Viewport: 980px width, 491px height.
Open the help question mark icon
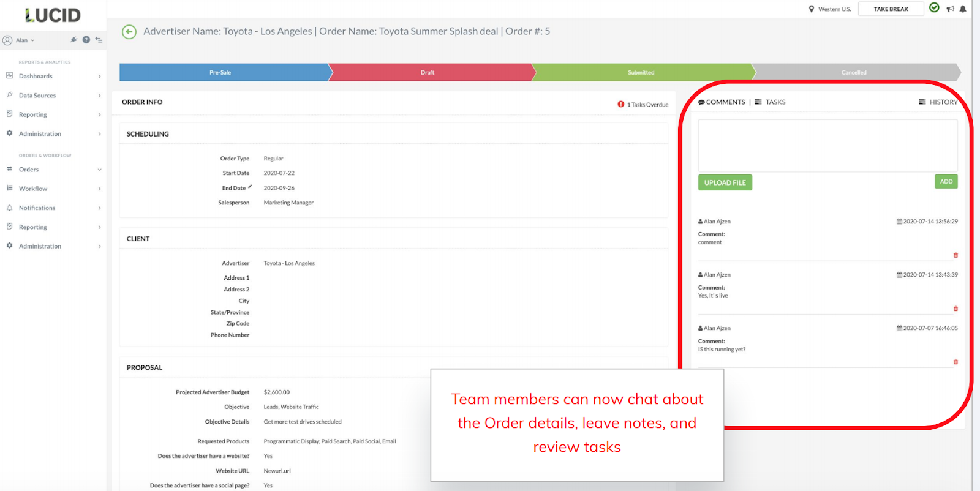(x=86, y=40)
